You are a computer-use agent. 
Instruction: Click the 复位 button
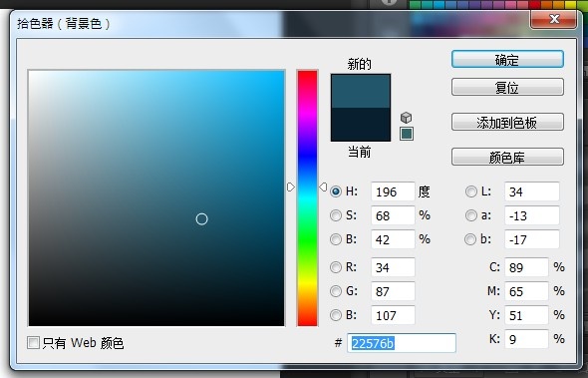tap(507, 87)
